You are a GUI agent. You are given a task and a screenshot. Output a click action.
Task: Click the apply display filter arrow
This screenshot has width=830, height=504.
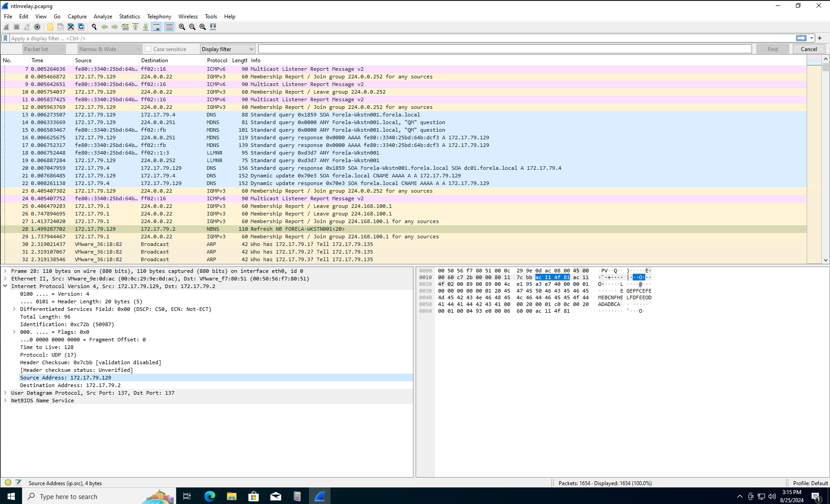(x=801, y=38)
